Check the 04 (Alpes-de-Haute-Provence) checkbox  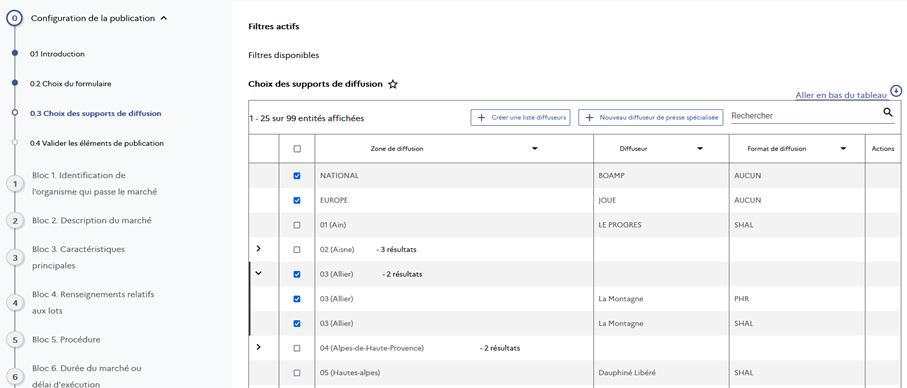297,348
